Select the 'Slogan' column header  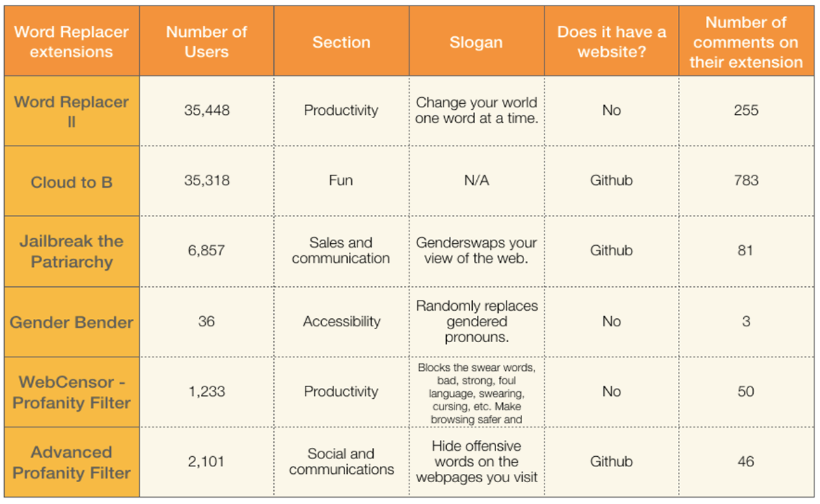[476, 41]
